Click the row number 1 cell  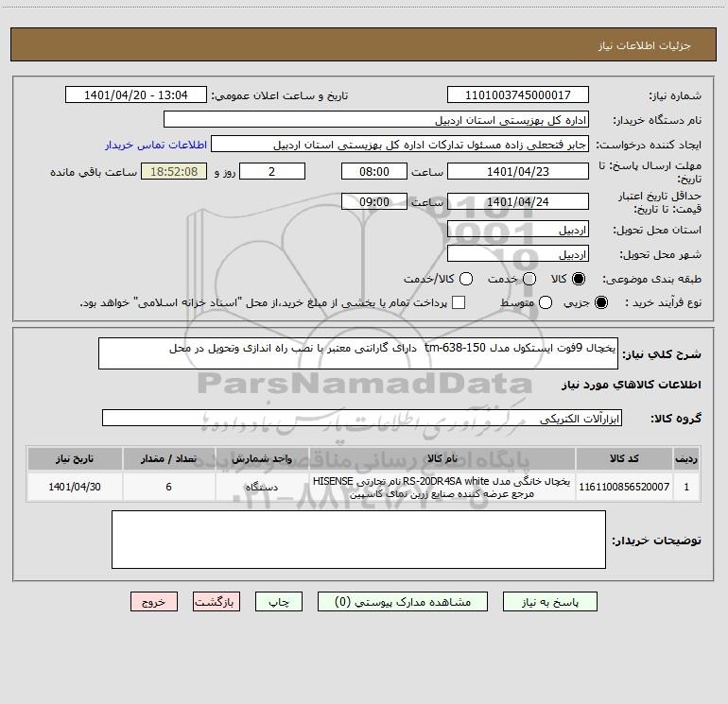tap(686, 487)
